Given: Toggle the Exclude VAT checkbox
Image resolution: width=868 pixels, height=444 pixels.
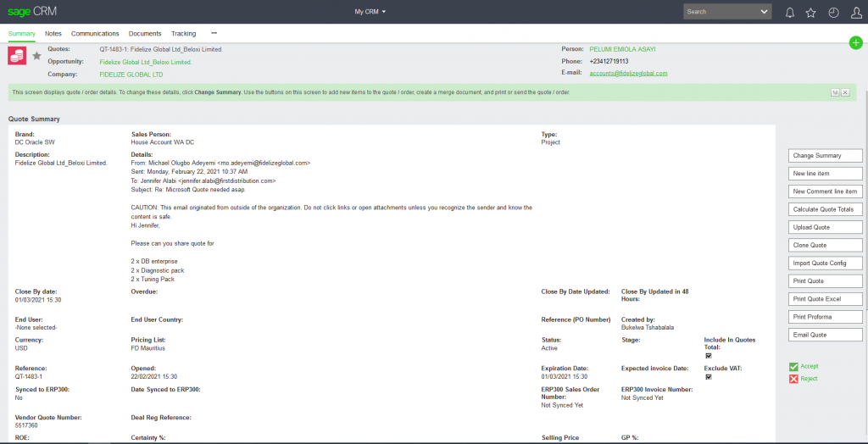Looking at the screenshot, I should click(x=708, y=377).
